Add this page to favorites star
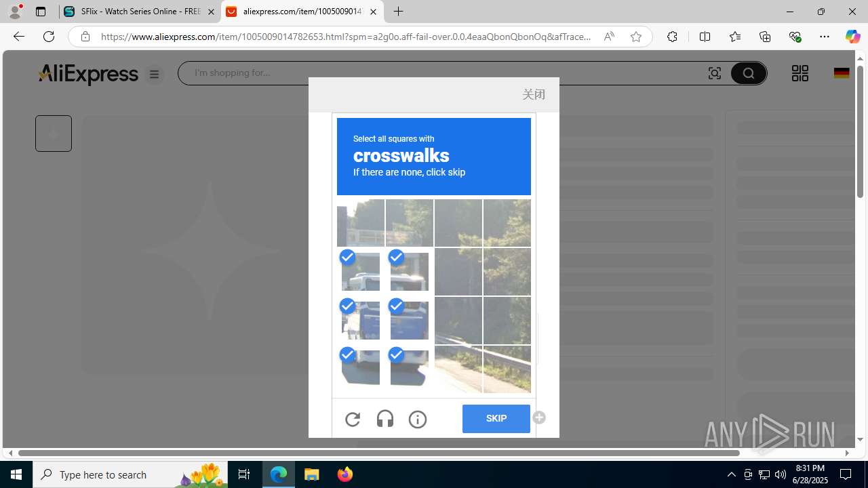This screenshot has width=868, height=488. (636, 37)
